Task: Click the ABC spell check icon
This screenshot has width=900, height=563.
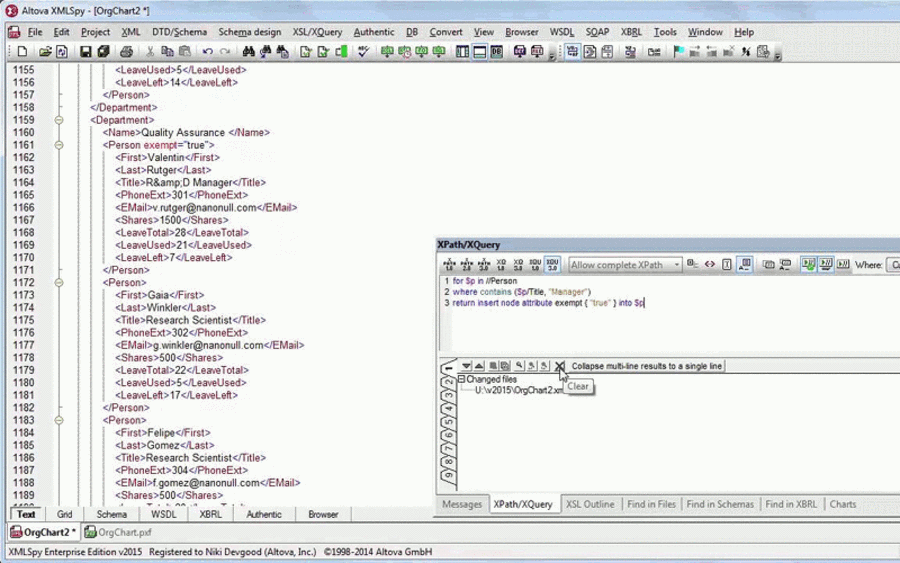Action: click(x=363, y=52)
